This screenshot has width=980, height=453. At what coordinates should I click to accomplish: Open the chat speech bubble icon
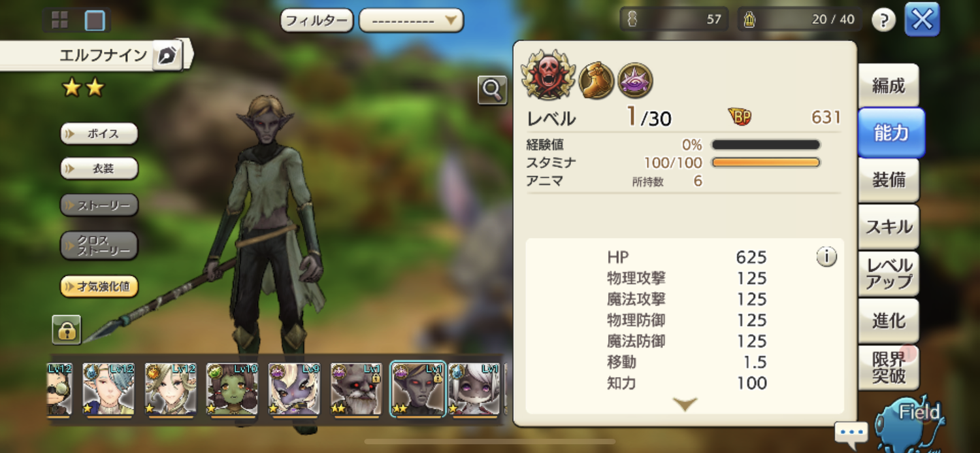click(x=851, y=433)
